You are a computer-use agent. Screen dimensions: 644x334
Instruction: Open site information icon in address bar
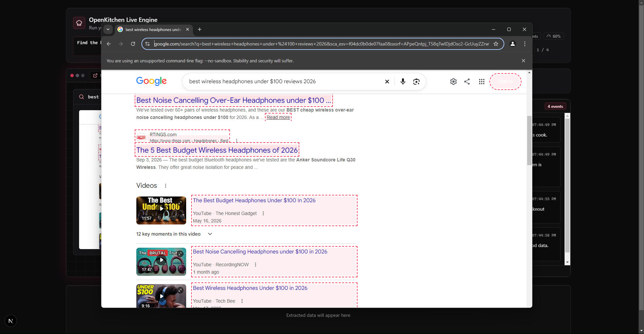click(147, 44)
